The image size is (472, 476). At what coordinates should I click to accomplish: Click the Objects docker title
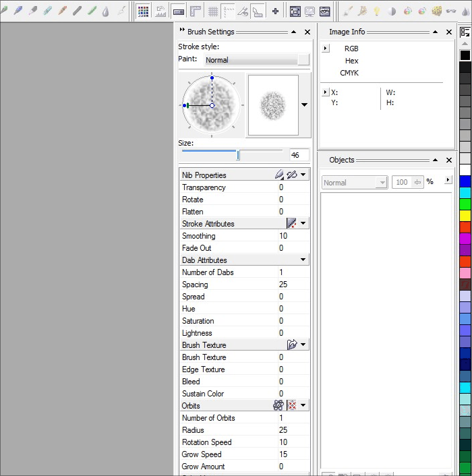[x=341, y=160]
